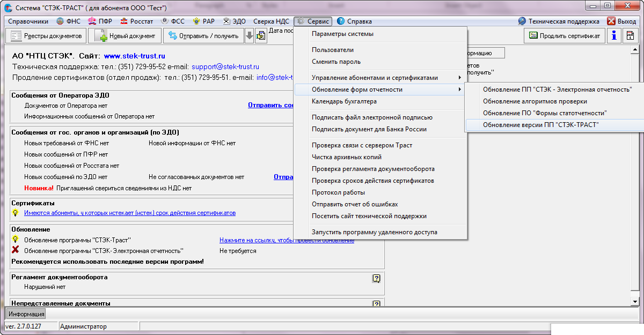Select Обновление алгоритмов проверки

[554, 101]
